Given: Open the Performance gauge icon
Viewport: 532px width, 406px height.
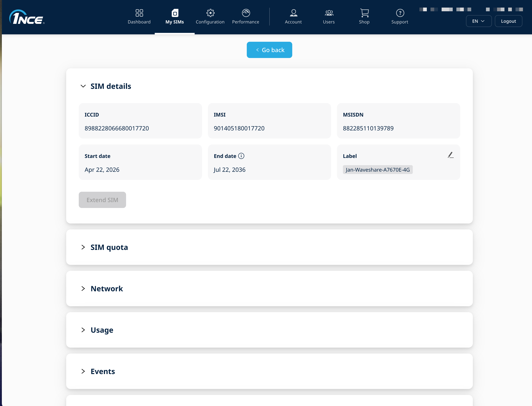Looking at the screenshot, I should pyautogui.click(x=246, y=13).
